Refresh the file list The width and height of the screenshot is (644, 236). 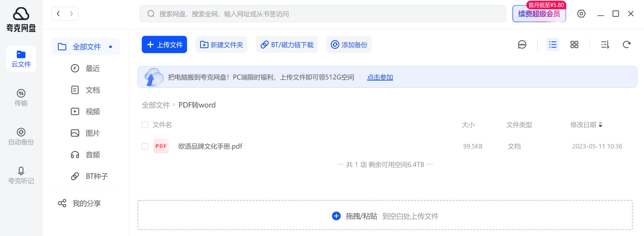[627, 45]
